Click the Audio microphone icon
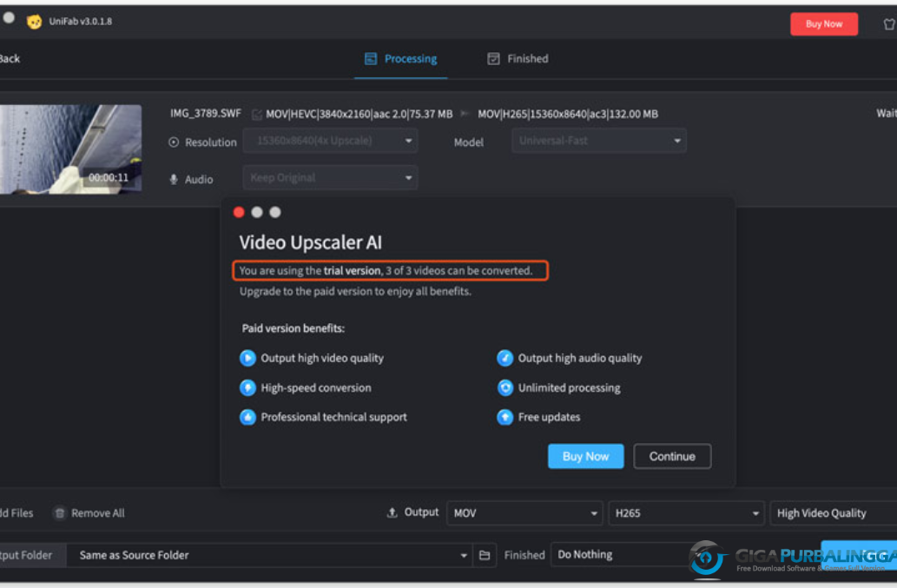The image size is (897, 588). [x=174, y=180]
